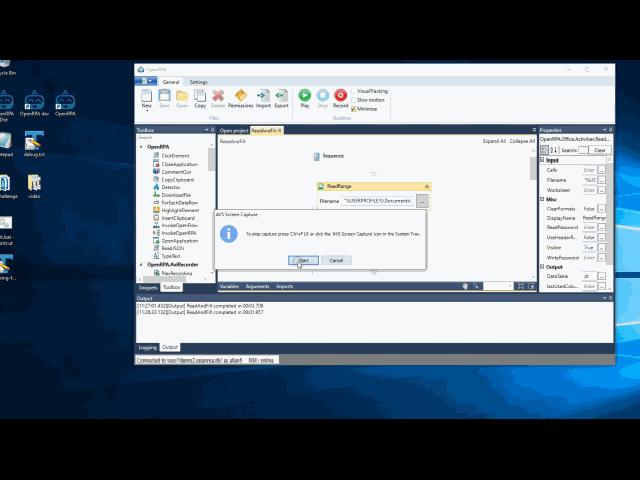Screen dimensions: 640x480
Task: Select CopyClipboard activity in Toolbox
Action: click(x=178, y=180)
